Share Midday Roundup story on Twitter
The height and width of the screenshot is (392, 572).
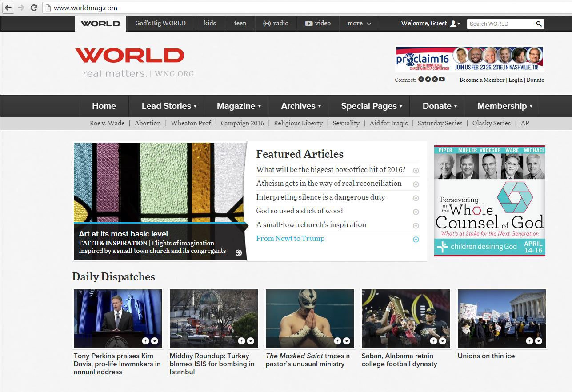click(250, 341)
